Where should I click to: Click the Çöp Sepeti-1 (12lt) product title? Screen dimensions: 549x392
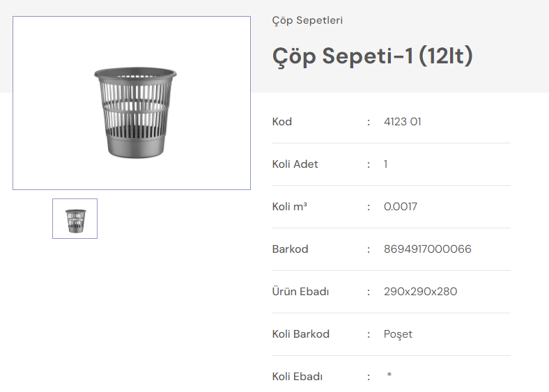(372, 56)
